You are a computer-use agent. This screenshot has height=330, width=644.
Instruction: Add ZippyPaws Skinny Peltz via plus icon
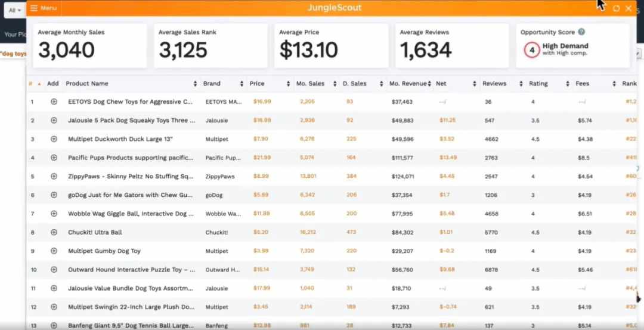pyautogui.click(x=54, y=176)
